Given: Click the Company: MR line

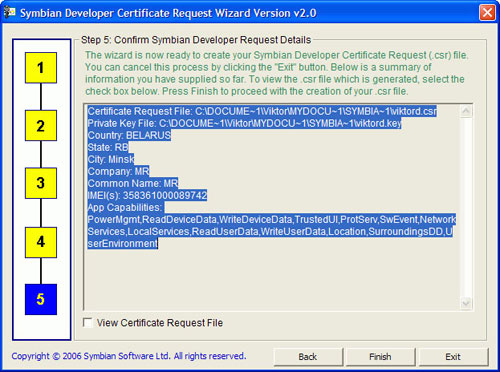Looking at the screenshot, I should 118,171.
